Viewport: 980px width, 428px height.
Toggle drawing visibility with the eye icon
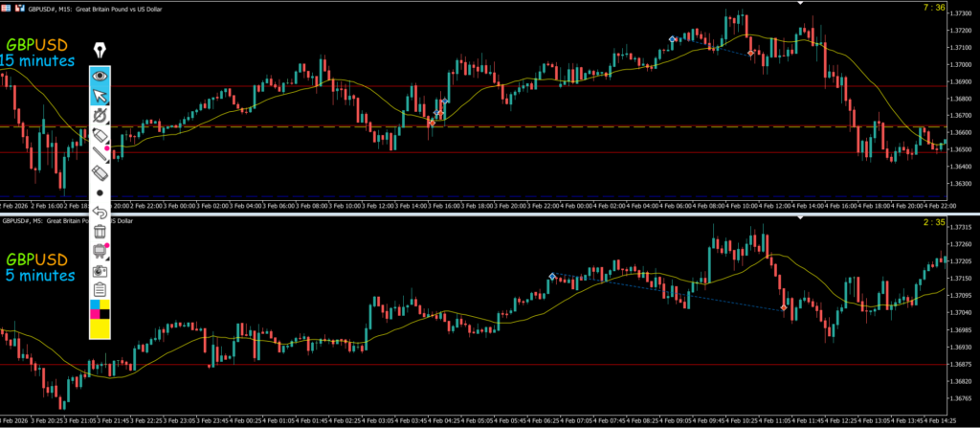[100, 75]
